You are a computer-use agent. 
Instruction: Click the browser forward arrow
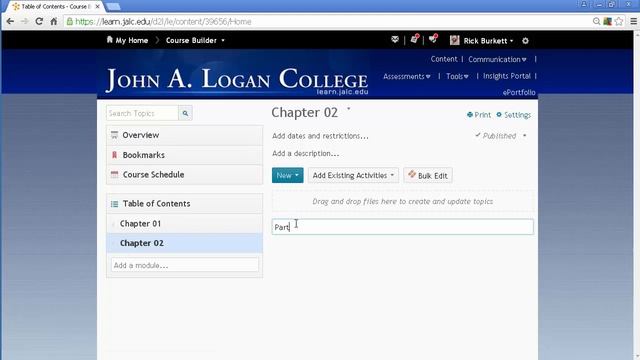click(24, 21)
